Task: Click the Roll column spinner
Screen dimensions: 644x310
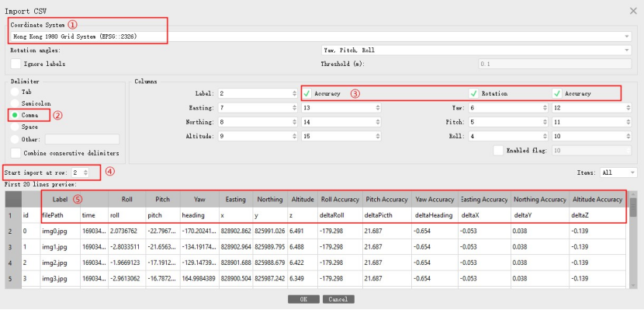Action: coord(508,136)
